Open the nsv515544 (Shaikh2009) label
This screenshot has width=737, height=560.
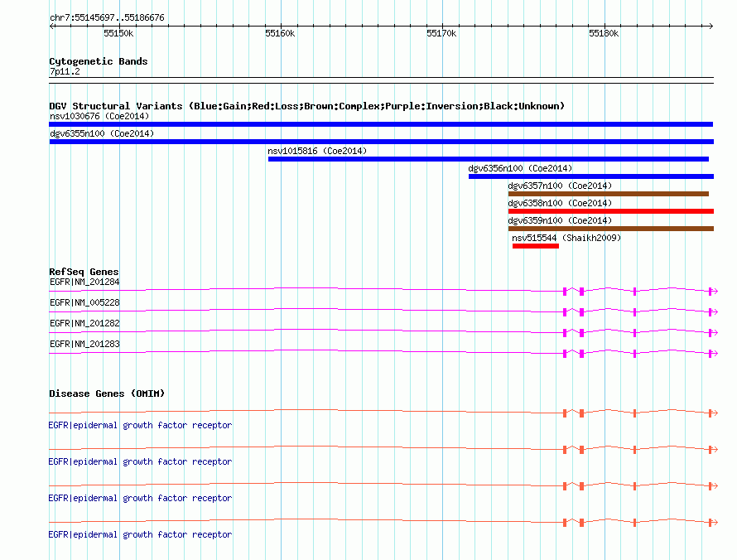coord(566,238)
